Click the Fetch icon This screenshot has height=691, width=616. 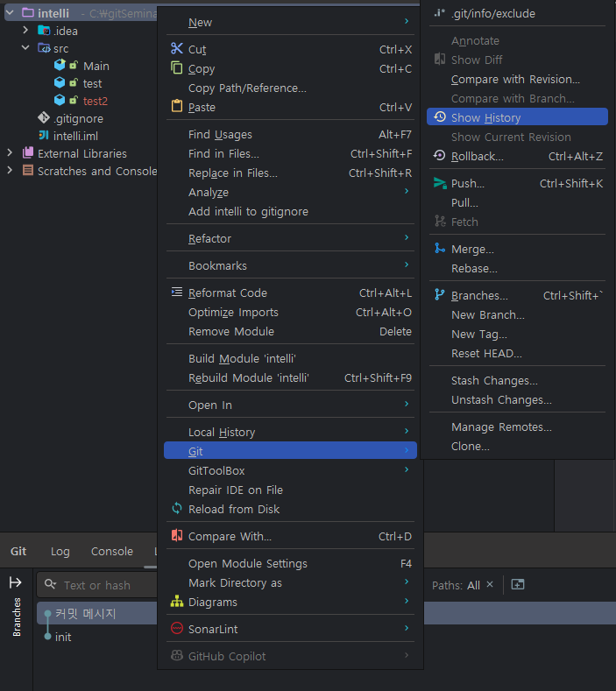click(440, 222)
